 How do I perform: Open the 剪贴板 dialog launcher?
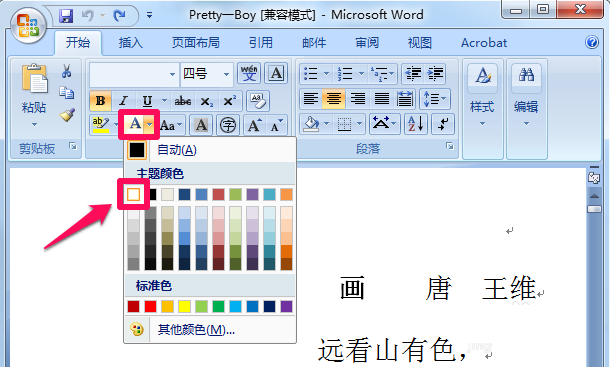(x=73, y=146)
